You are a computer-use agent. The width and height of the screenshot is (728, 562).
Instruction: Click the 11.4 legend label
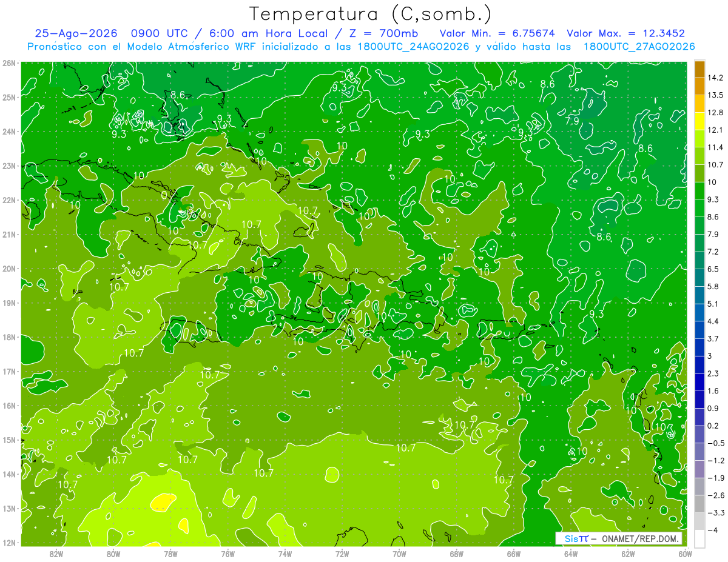[x=716, y=147]
